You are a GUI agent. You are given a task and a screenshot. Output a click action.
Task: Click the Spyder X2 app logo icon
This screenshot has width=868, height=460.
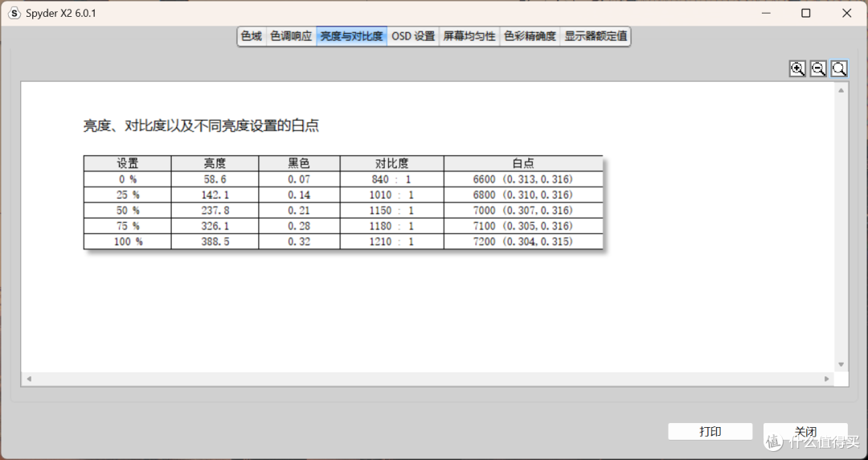click(x=15, y=14)
